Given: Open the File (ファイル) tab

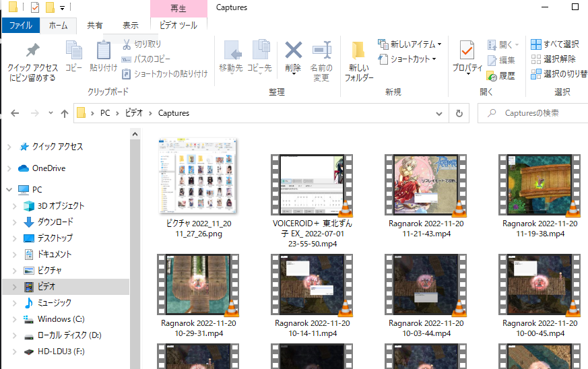Looking at the screenshot, I should (x=21, y=26).
